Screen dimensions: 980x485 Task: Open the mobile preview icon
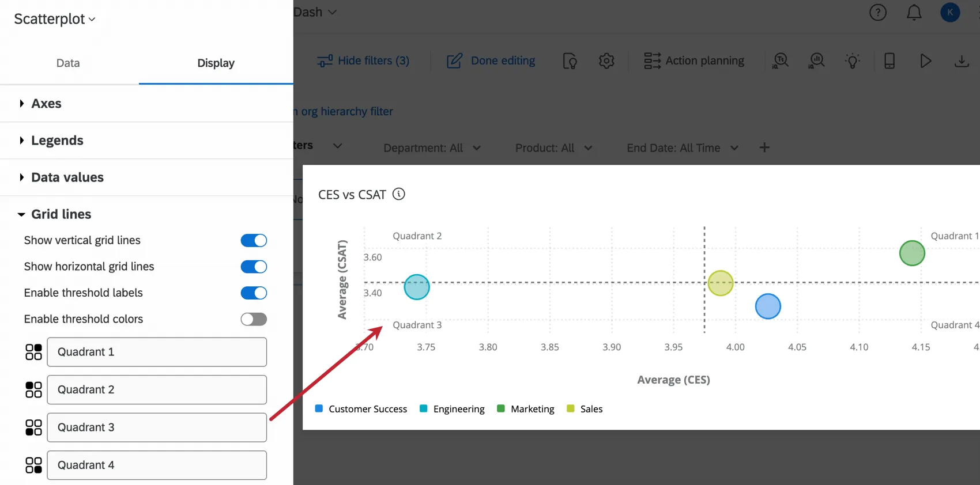point(889,60)
